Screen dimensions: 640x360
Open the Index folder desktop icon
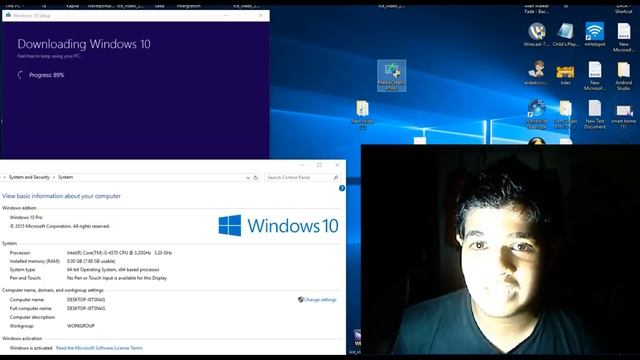[565, 75]
